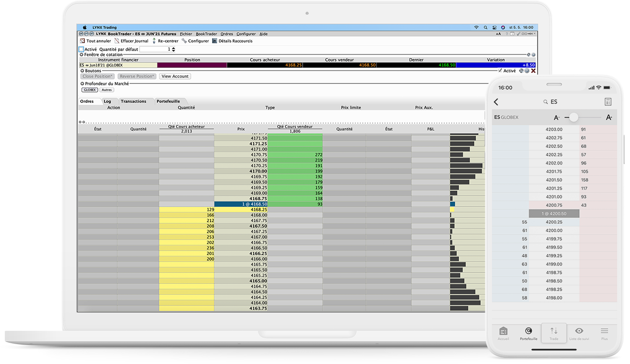Select the GLOBEX depth toggle
The width and height of the screenshot is (630, 364).
[90, 90]
